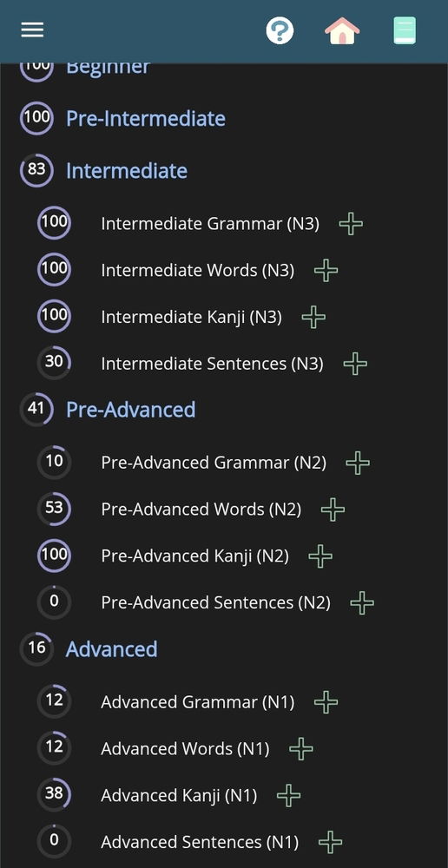Open the help question mark icon

click(280, 30)
